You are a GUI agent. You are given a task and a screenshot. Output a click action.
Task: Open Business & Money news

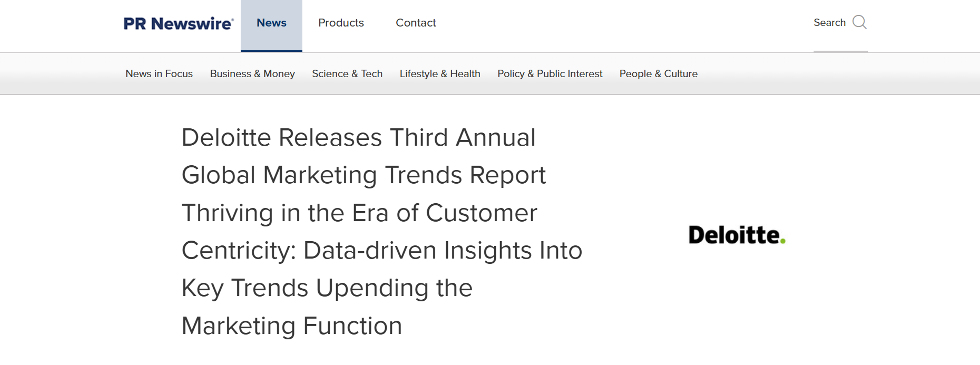(252, 74)
